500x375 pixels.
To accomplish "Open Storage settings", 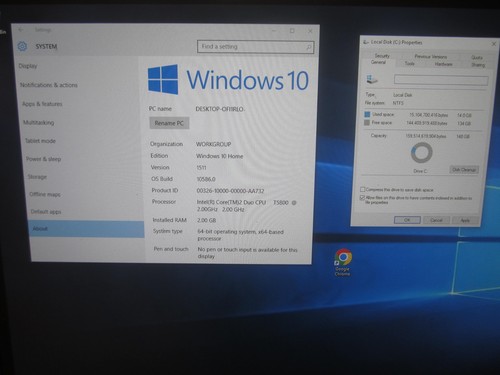I will click(x=37, y=177).
